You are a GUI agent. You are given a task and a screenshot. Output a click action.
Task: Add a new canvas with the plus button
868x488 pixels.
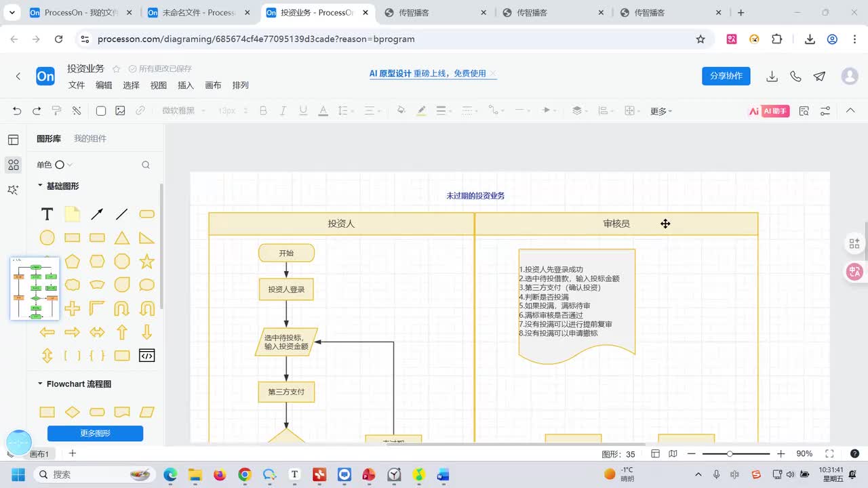tap(73, 453)
